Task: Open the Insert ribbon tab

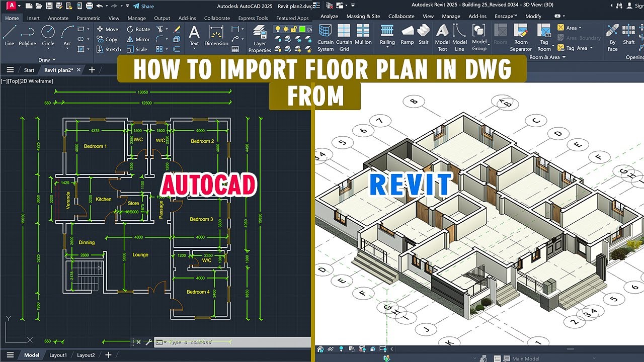Action: [34, 18]
